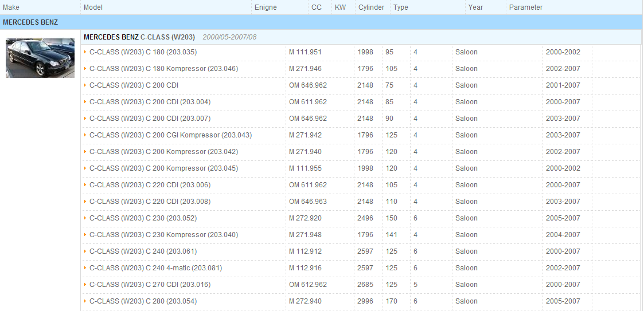Screen dimensions: 644x311
Task: Click the orange arrow beside C 230 (203.052)
Action: (x=85, y=218)
